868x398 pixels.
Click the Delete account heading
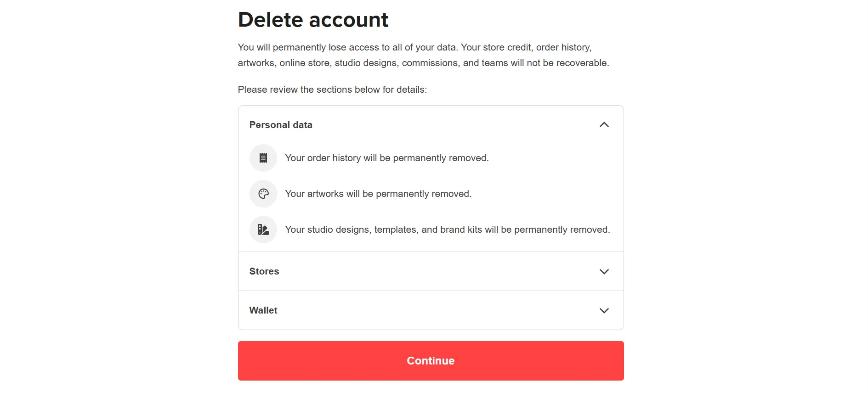(x=313, y=19)
